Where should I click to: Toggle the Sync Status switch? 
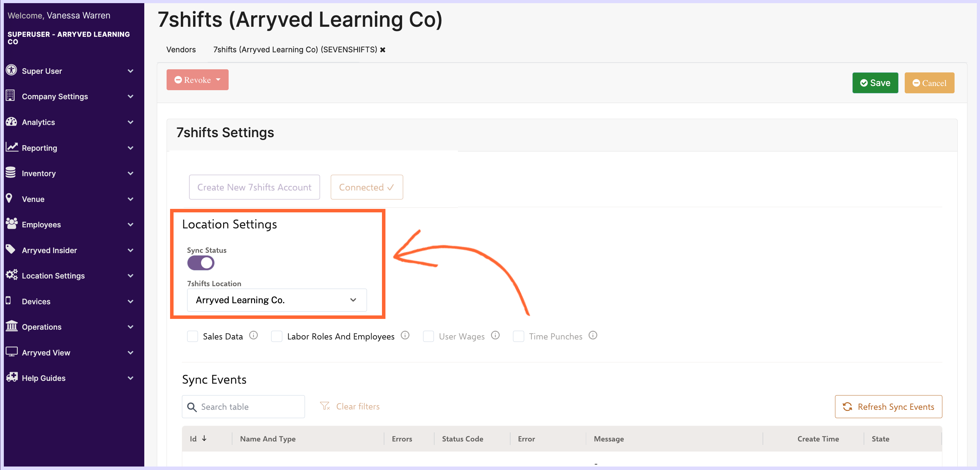pyautogui.click(x=201, y=263)
